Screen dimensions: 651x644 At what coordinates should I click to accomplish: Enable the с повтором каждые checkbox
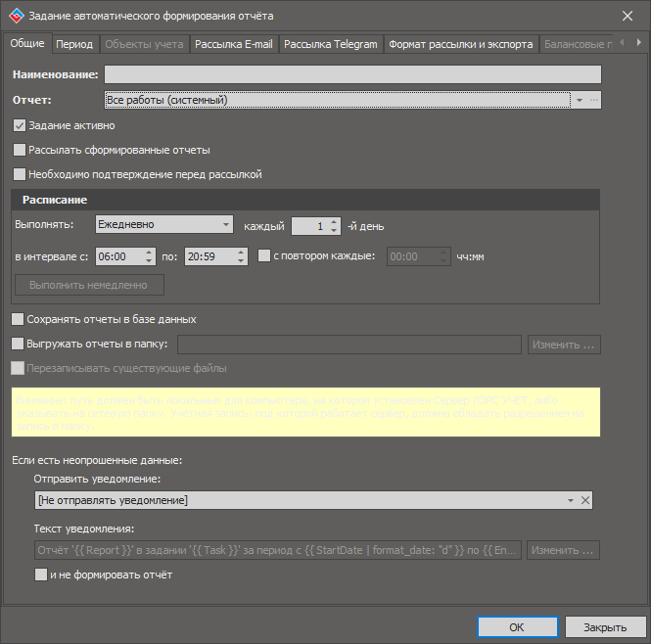point(264,256)
